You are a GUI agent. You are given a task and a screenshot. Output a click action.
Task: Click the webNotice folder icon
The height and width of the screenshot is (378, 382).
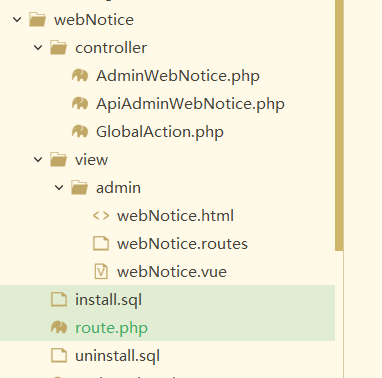click(37, 19)
